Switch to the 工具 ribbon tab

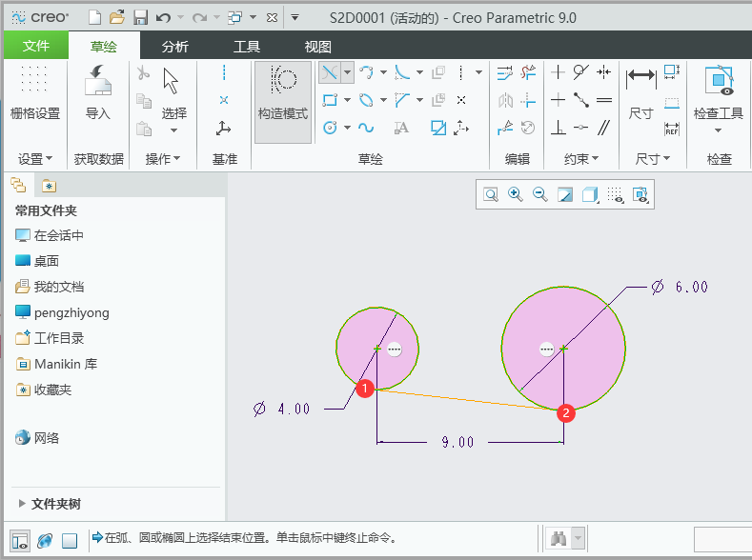click(x=247, y=47)
